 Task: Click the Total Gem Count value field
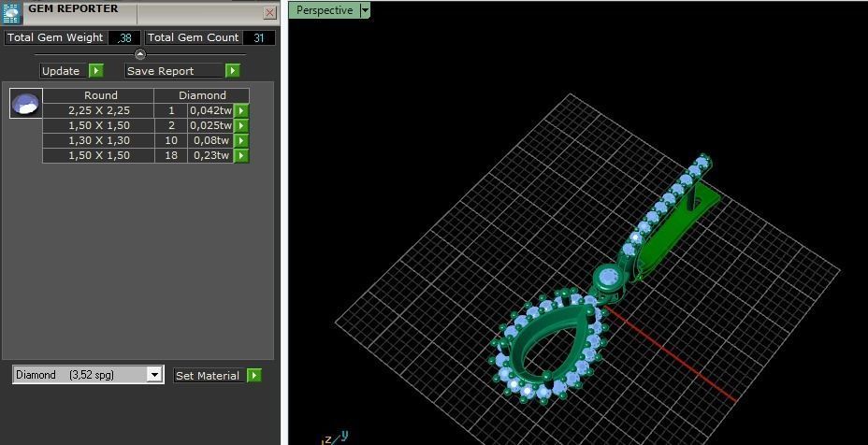(x=259, y=37)
